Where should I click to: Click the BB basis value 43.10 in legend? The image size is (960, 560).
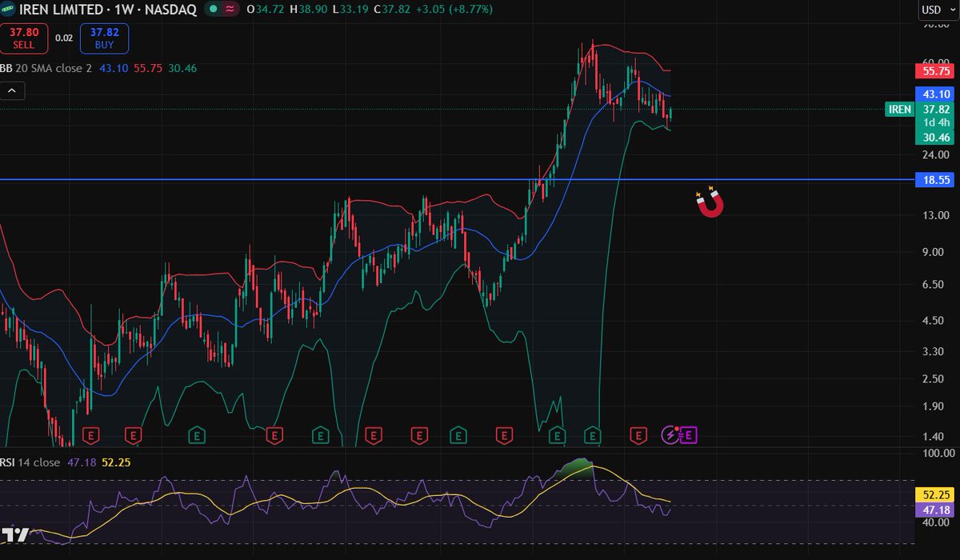coord(113,69)
